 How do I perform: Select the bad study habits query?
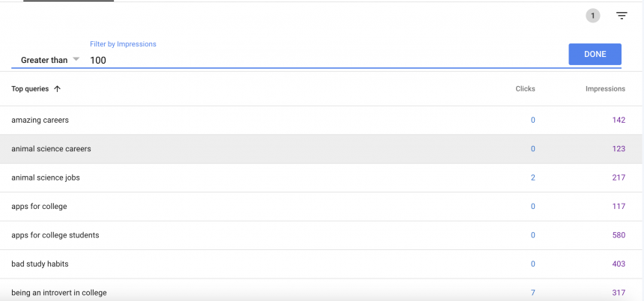42,264
